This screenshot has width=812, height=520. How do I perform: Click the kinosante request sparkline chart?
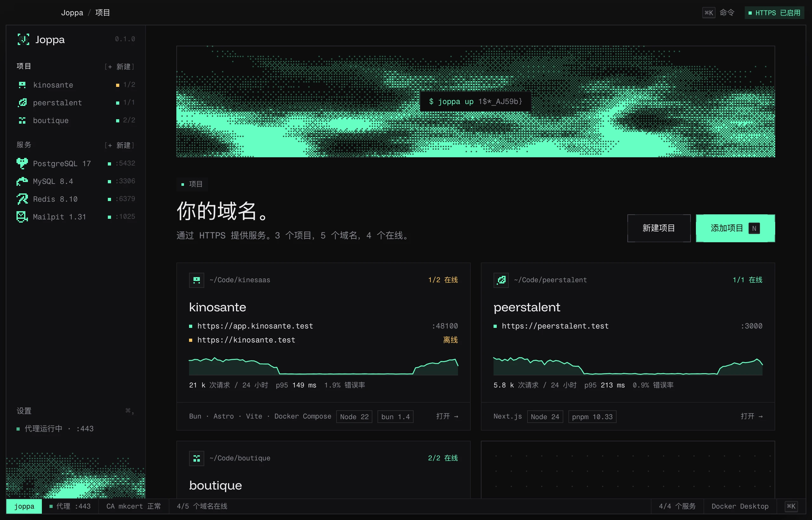click(x=323, y=366)
